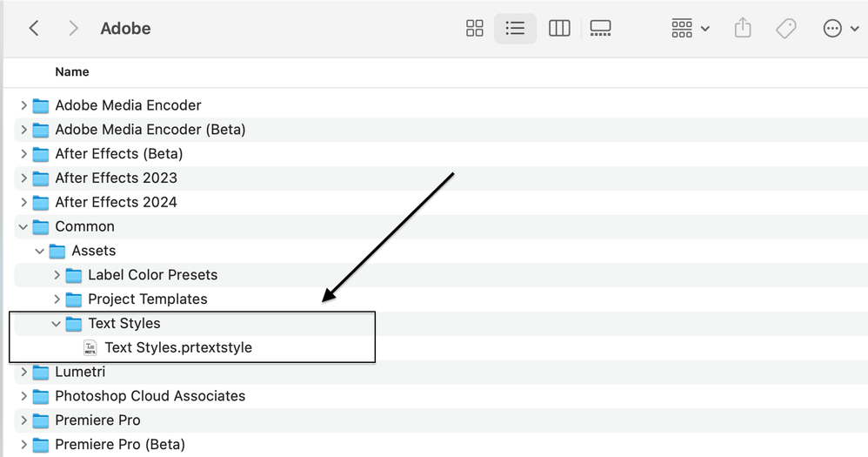Viewport: 868px width, 457px height.
Task: Open the Group By dropdown
Action: 691,29
